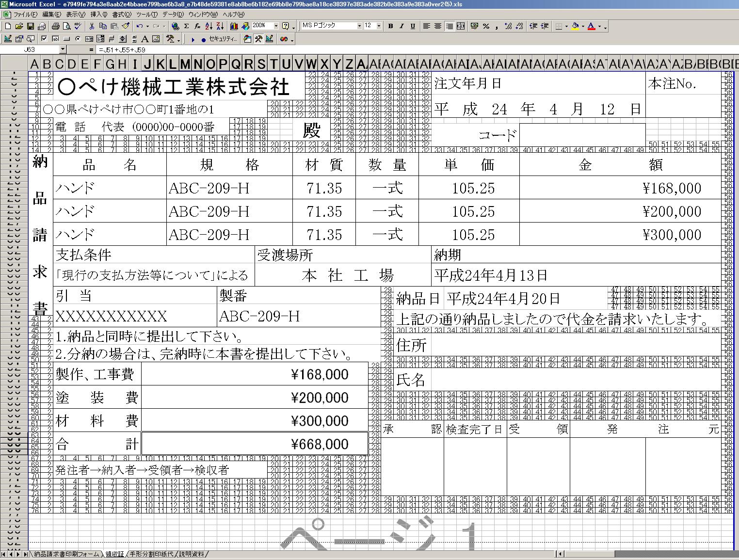This screenshot has height=560, width=739.
Task: Open the 挿入 (Insert) menu
Action: pyautogui.click(x=99, y=15)
